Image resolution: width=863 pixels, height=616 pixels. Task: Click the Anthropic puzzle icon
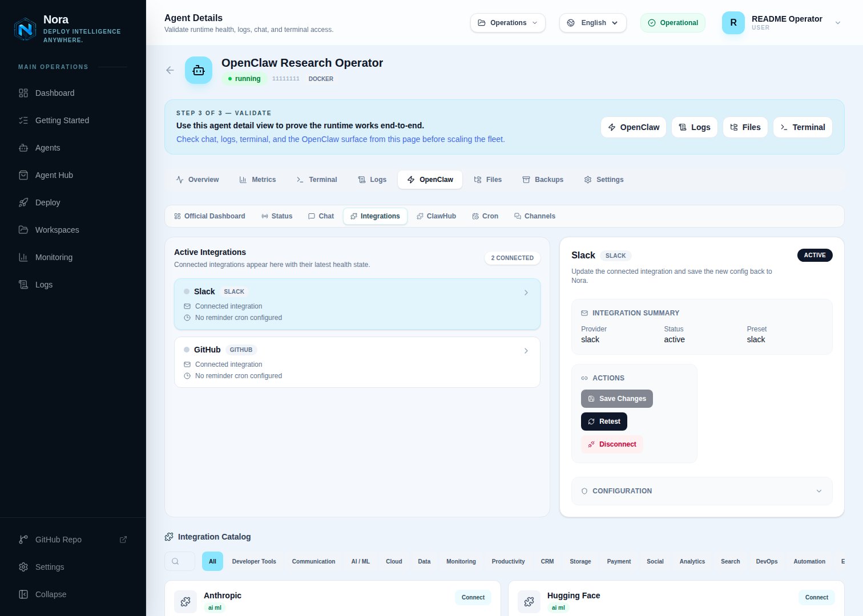(185, 602)
